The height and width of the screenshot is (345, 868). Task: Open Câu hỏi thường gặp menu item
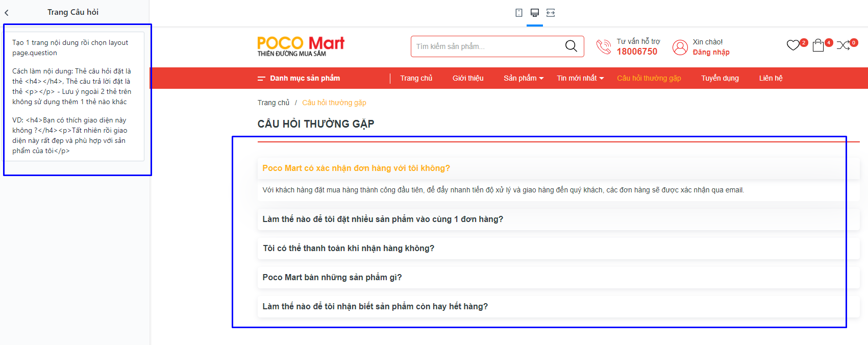point(649,78)
